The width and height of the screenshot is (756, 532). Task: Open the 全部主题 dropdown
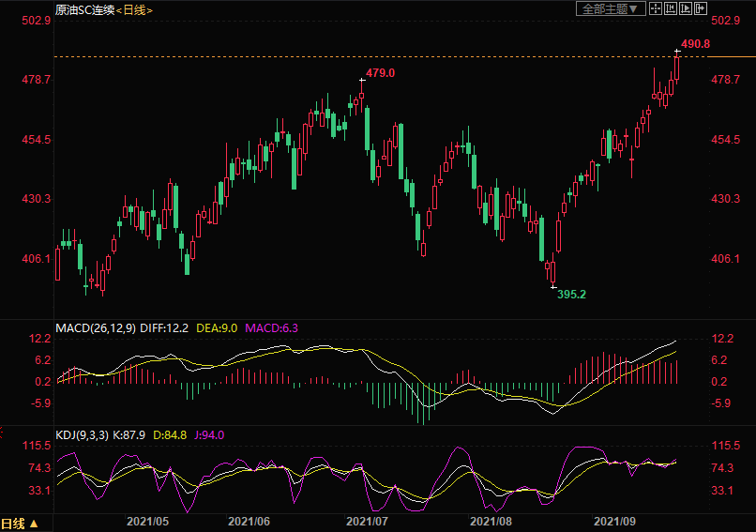[609, 8]
